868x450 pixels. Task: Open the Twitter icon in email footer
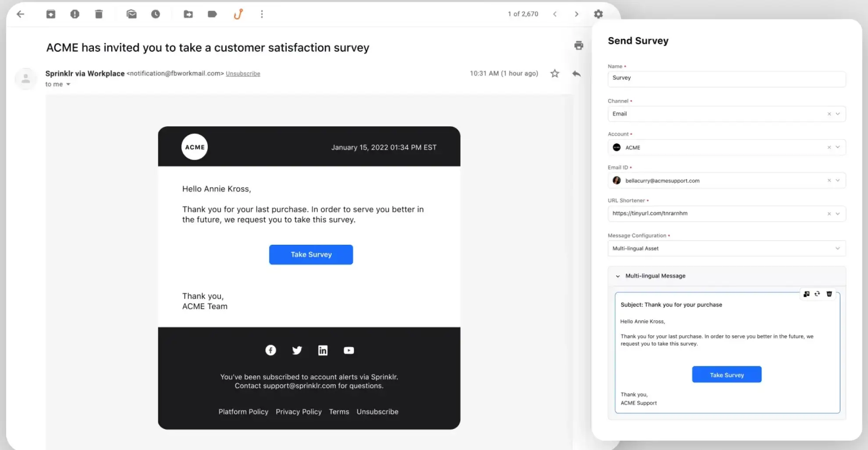tap(297, 350)
